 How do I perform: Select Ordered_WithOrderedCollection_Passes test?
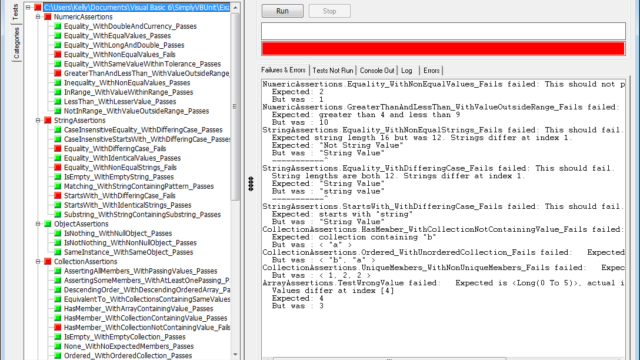pyautogui.click(x=128, y=356)
